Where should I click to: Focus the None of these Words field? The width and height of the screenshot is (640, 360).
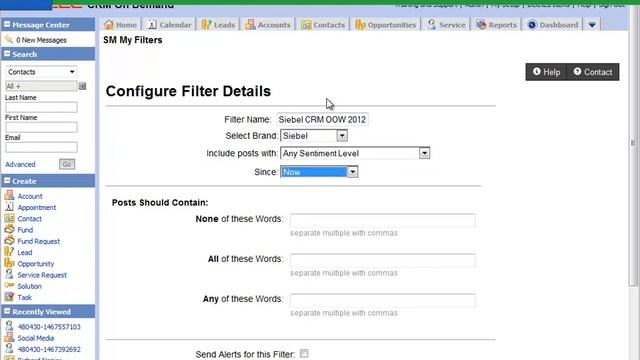click(x=383, y=220)
